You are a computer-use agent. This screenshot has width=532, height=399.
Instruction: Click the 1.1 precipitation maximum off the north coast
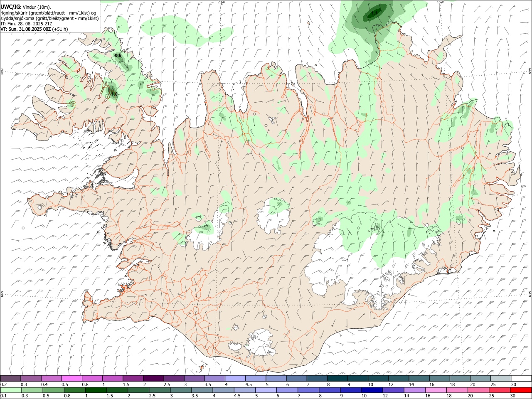(x=375, y=13)
